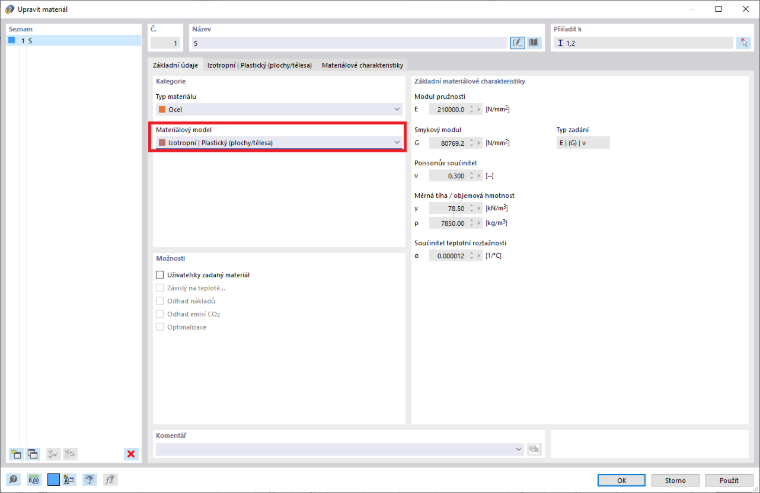The height and width of the screenshot is (493, 760).
Task: Click the Přiřadit k field showing 1,2
Action: click(644, 43)
